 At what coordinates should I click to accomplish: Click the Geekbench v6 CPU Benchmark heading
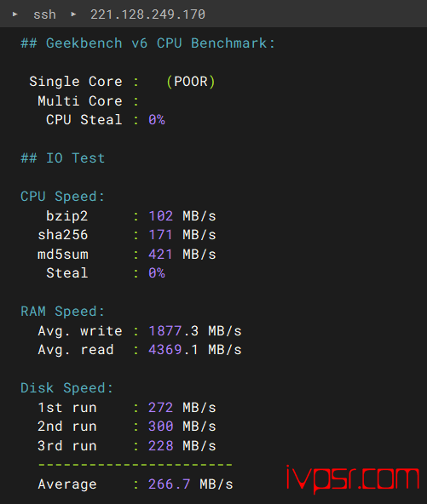pyautogui.click(x=148, y=43)
